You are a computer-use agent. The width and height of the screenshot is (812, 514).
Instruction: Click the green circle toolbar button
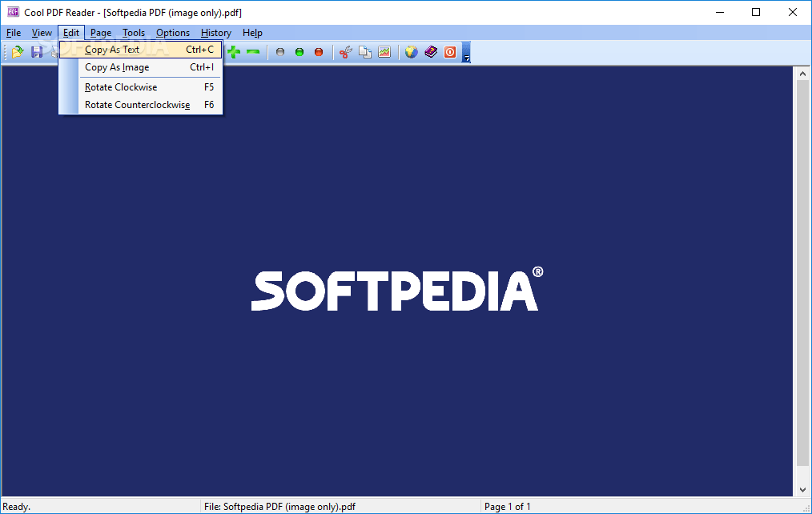pyautogui.click(x=299, y=52)
